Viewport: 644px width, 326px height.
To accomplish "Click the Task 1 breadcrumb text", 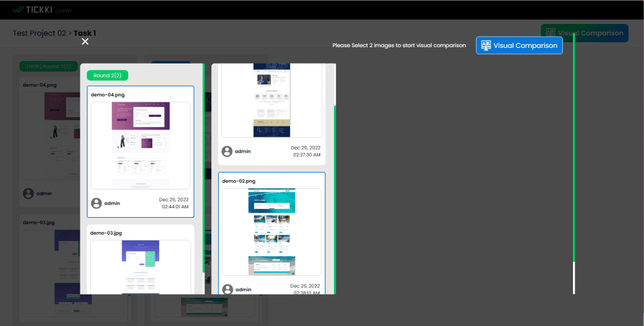I will (85, 33).
